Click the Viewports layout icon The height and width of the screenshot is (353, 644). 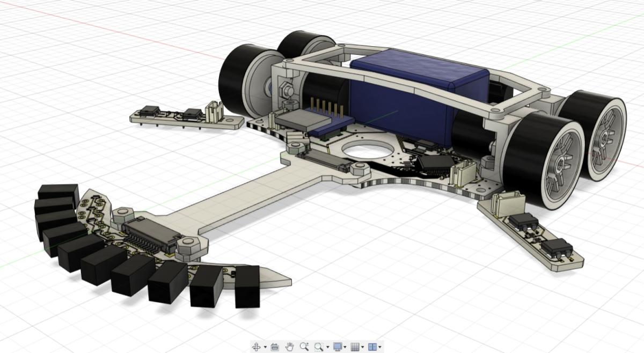click(x=373, y=347)
